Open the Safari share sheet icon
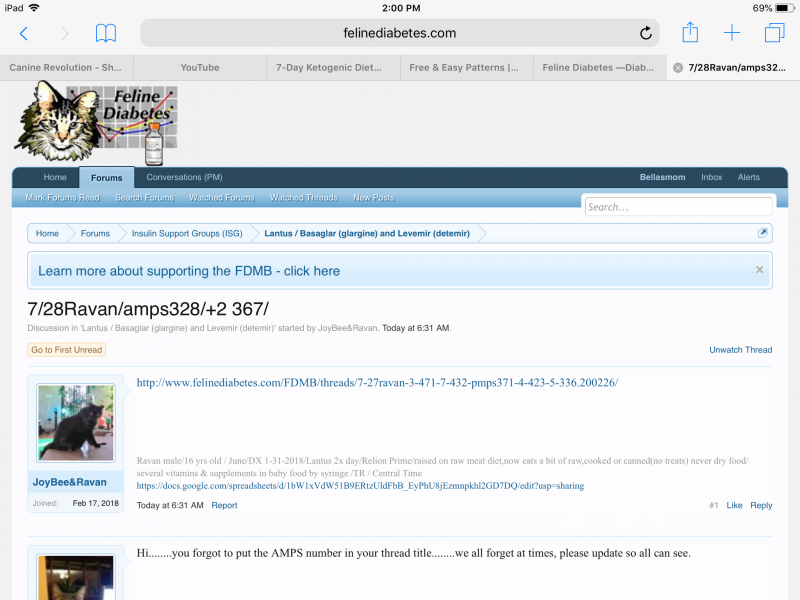Viewport: 800px width, 600px height. tap(690, 32)
